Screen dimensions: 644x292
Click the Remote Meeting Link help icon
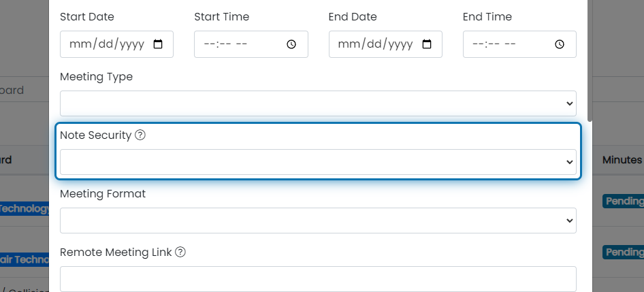[180, 252]
